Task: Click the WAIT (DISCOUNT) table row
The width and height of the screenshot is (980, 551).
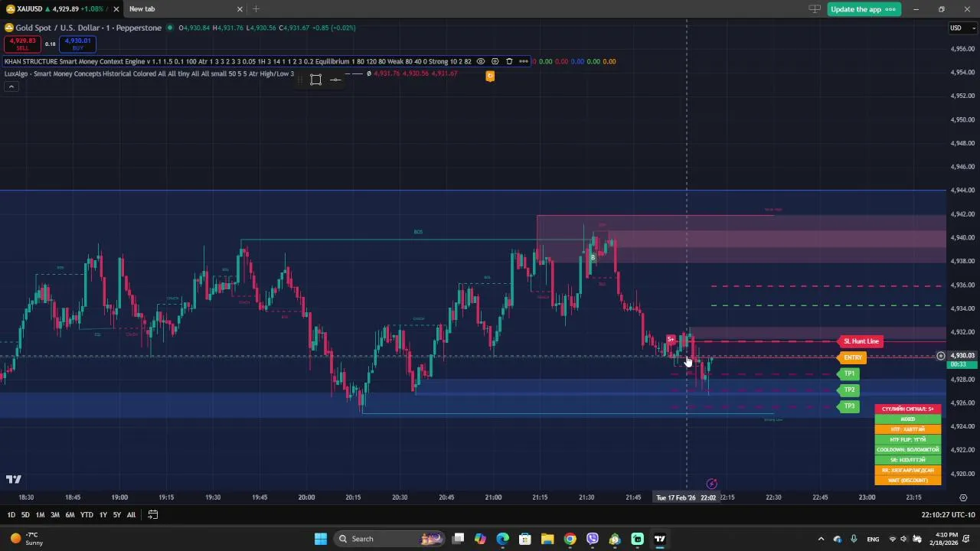Action: 907,481
